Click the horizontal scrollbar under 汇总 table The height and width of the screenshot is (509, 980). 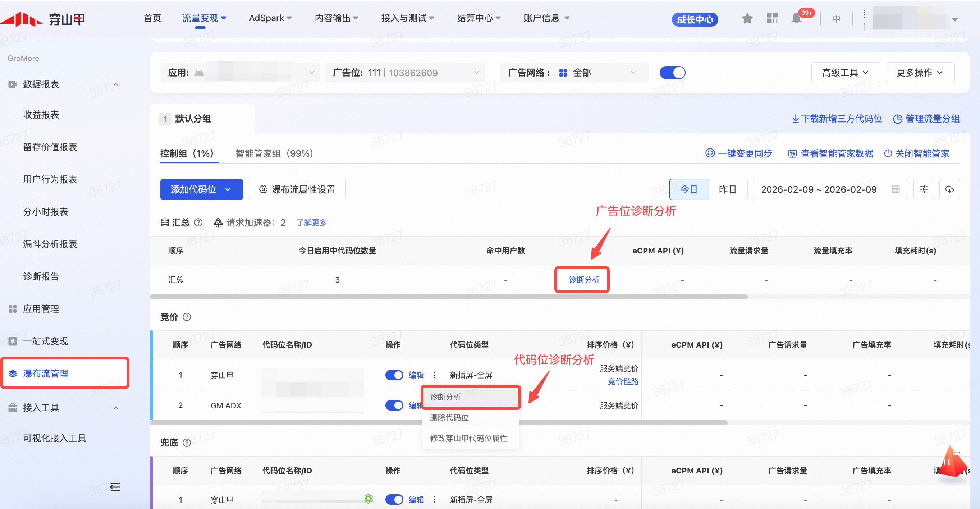click(x=449, y=297)
